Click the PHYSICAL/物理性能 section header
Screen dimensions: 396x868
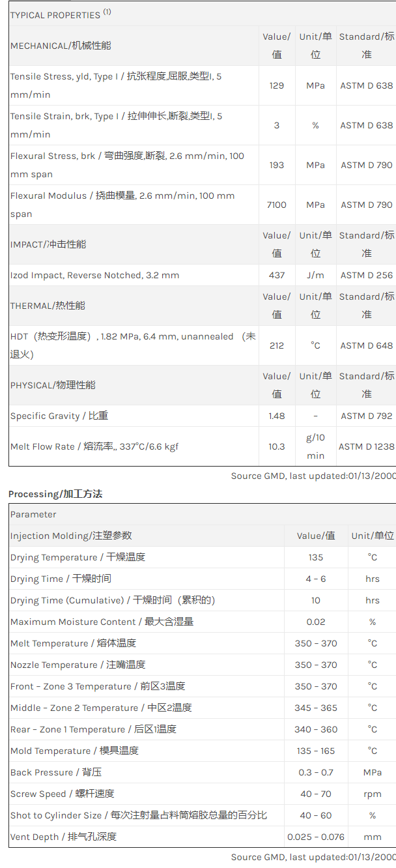[x=53, y=385]
